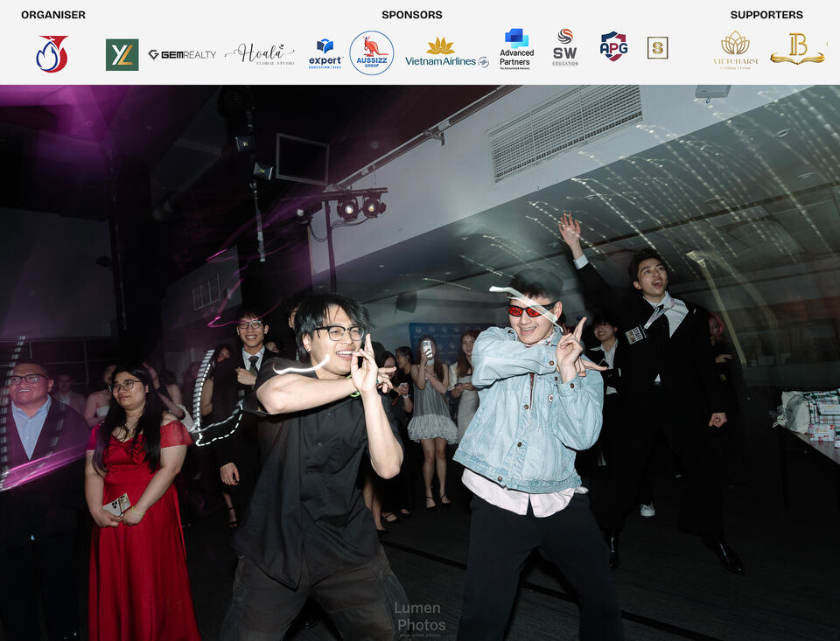The height and width of the screenshot is (641, 840).
Task: Open the Vietcharm supporter logo
Action: pos(735,51)
